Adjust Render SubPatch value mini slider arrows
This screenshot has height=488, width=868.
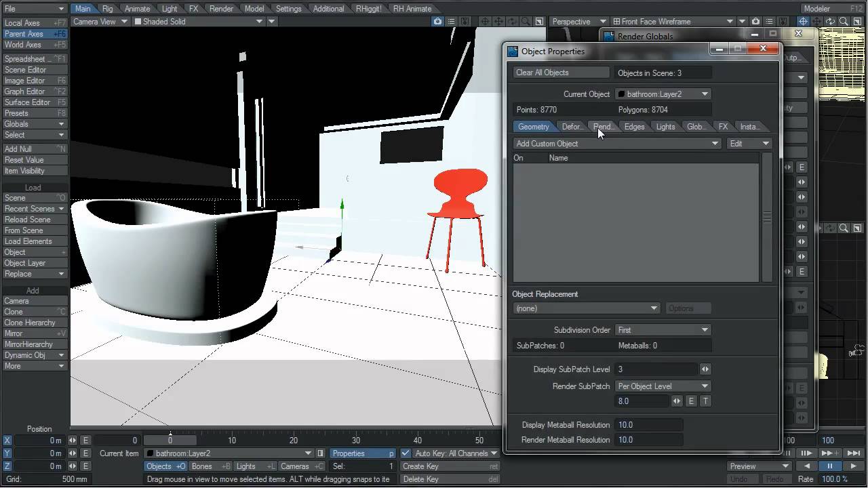(x=677, y=401)
